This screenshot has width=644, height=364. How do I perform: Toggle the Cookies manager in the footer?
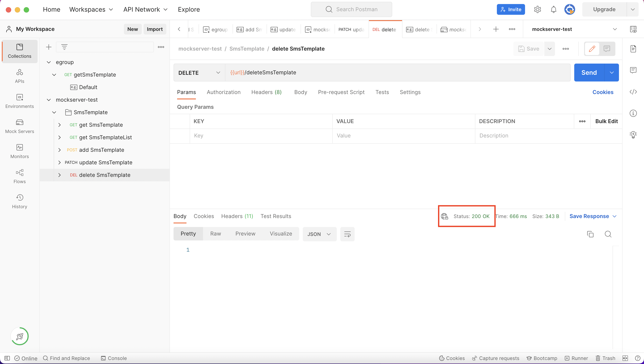451,358
